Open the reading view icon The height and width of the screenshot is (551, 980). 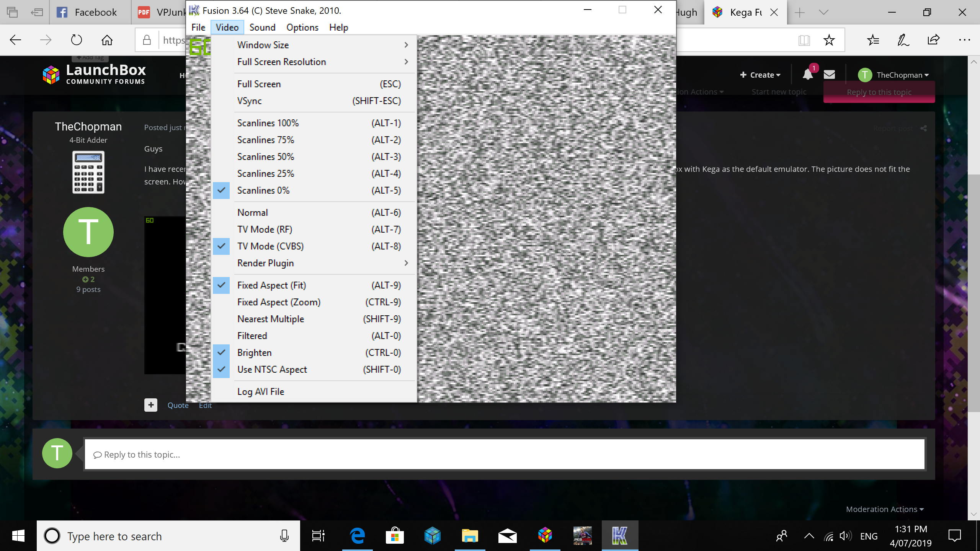[804, 40]
